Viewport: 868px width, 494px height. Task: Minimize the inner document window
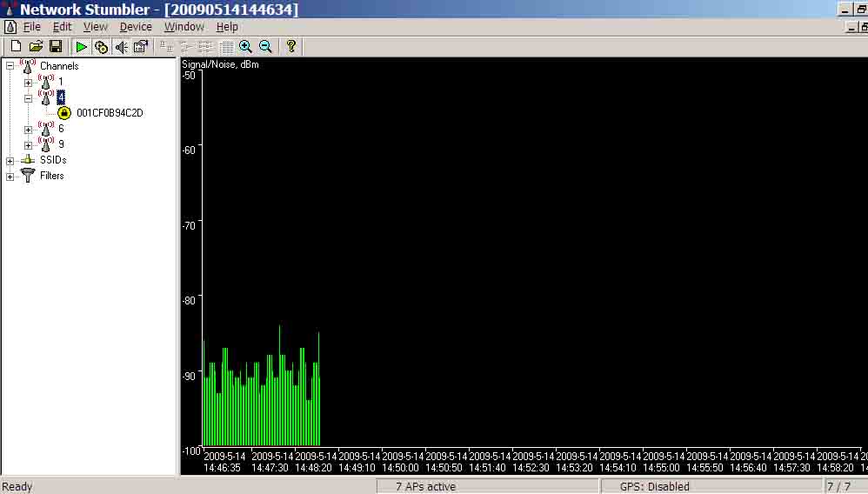(851, 27)
